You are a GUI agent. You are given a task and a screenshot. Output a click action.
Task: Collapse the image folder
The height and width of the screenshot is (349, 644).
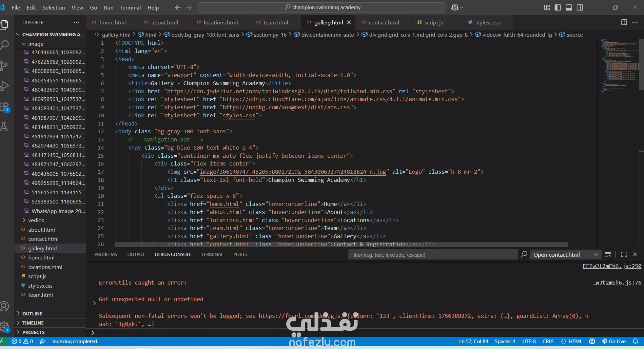coord(50,44)
